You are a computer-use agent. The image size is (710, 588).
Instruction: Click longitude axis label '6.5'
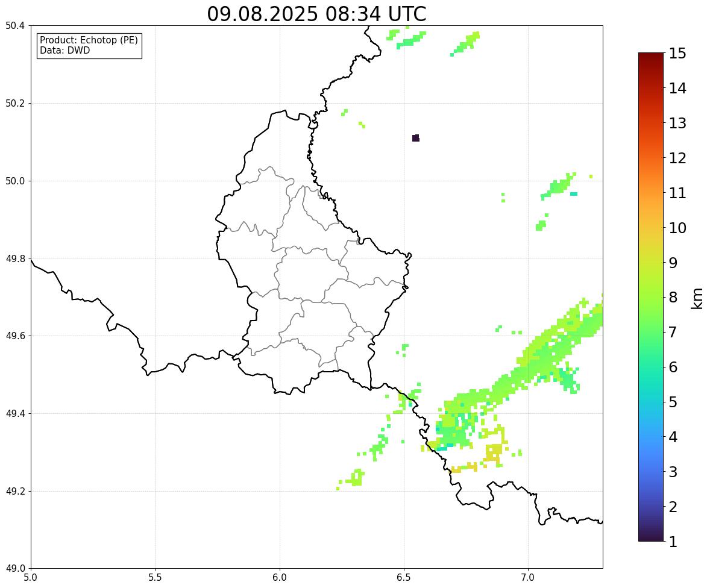coord(404,578)
